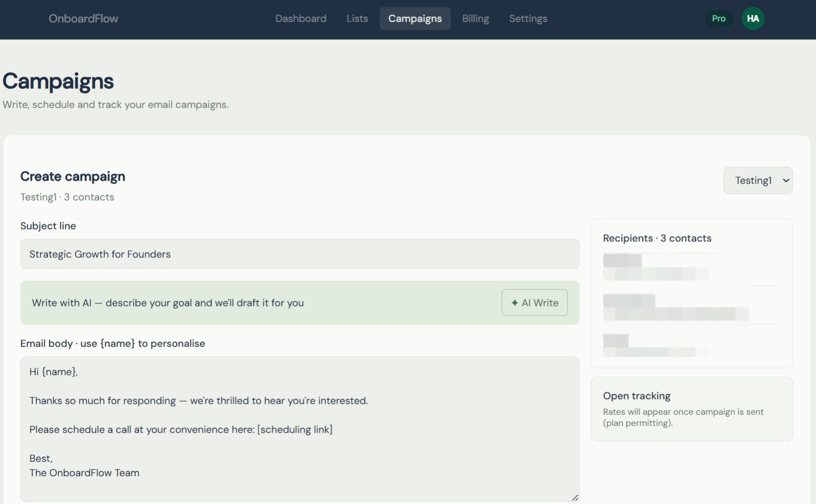Click the OnboardFlow logo text

coord(83,19)
